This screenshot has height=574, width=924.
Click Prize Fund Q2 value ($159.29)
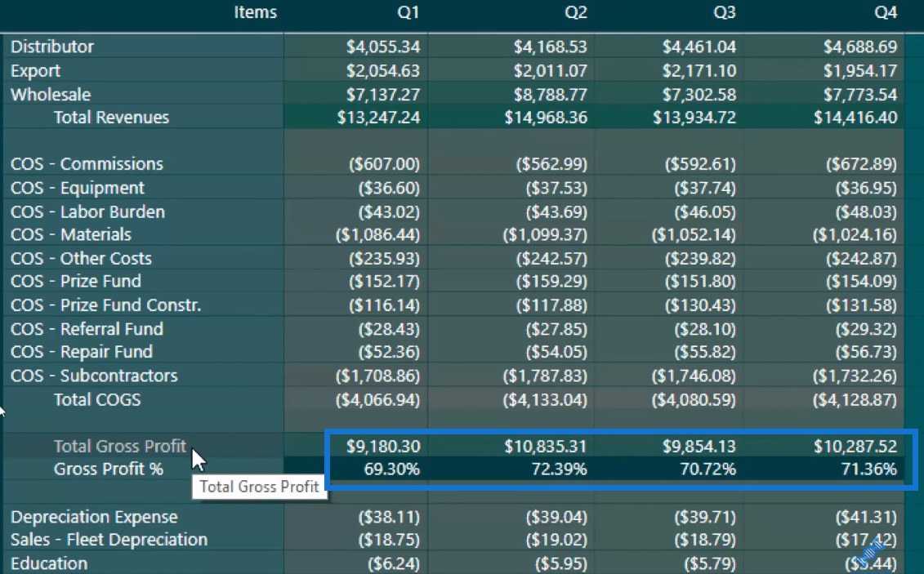click(x=552, y=281)
